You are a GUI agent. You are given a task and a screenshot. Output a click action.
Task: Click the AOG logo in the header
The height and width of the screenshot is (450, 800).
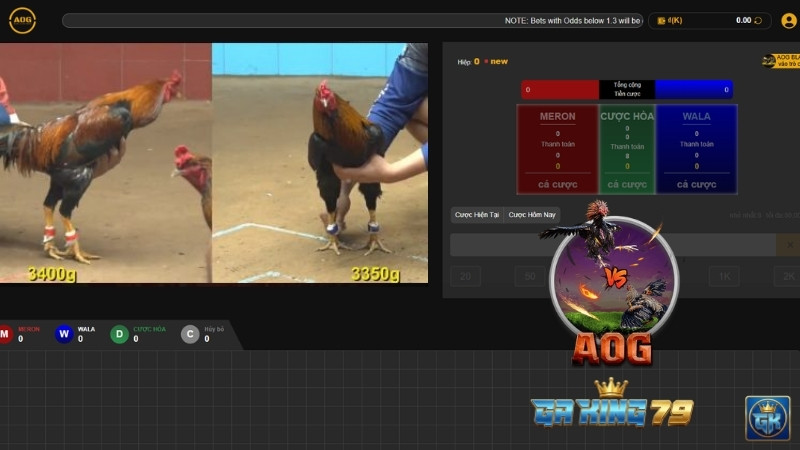[x=22, y=20]
